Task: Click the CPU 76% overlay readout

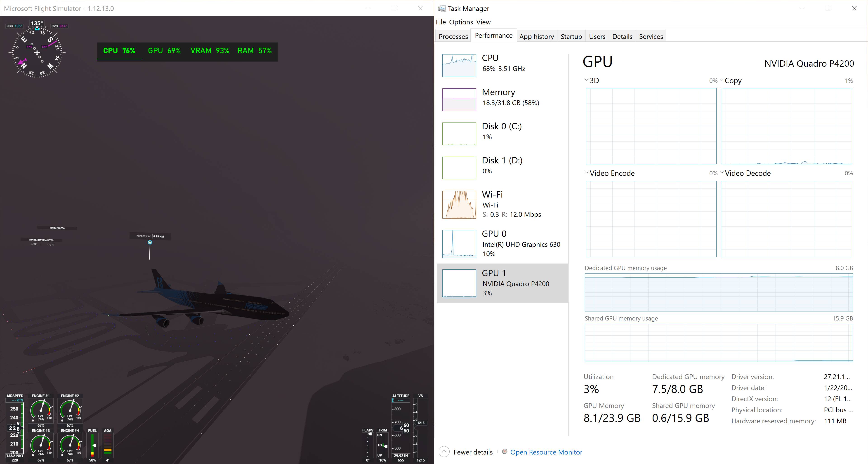Action: click(119, 51)
